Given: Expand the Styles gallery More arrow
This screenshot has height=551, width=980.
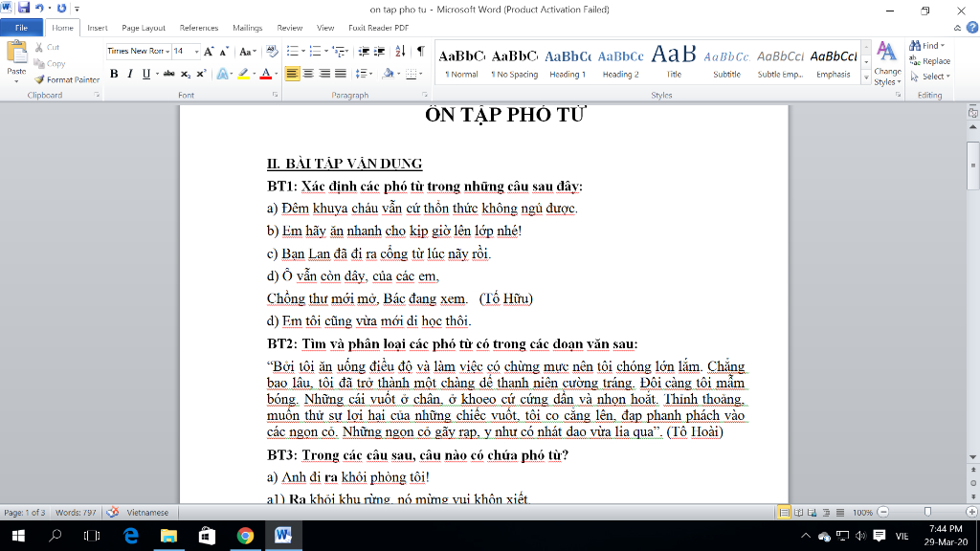Looking at the screenshot, I should (866, 78).
